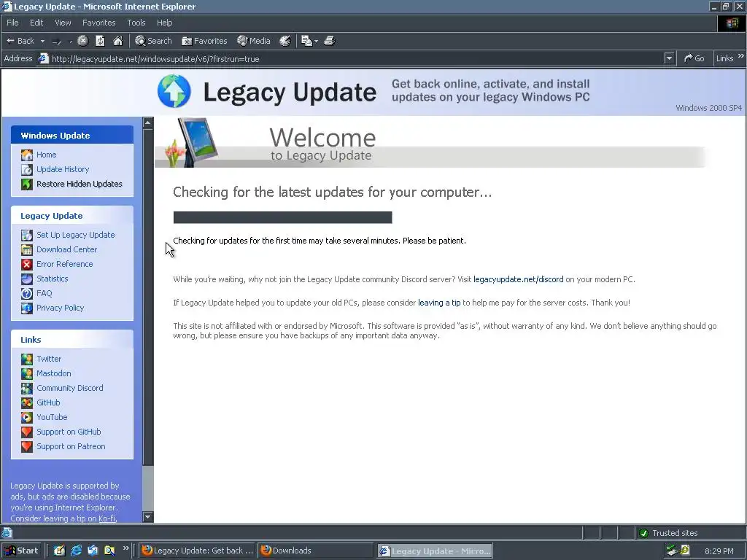Launch Internet Explorer from Quick Launch
747x560 pixels.
click(x=76, y=551)
